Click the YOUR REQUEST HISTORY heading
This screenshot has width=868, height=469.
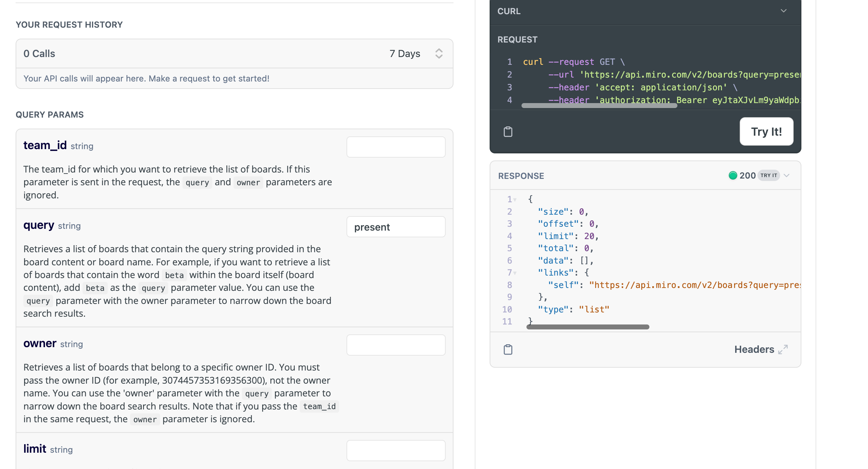[x=69, y=24]
